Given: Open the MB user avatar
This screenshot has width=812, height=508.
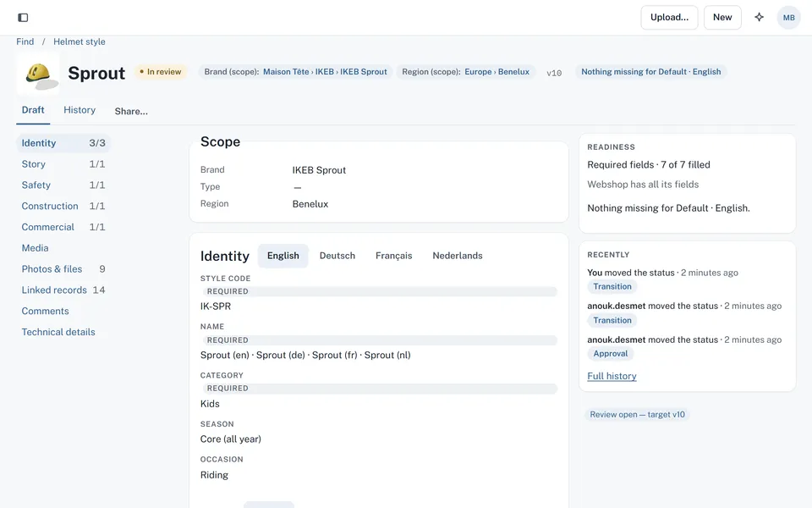Looking at the screenshot, I should click(x=788, y=18).
